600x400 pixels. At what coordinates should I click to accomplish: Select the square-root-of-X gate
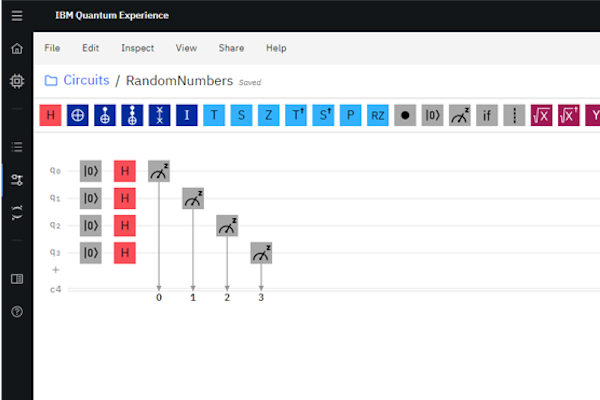pyautogui.click(x=541, y=115)
